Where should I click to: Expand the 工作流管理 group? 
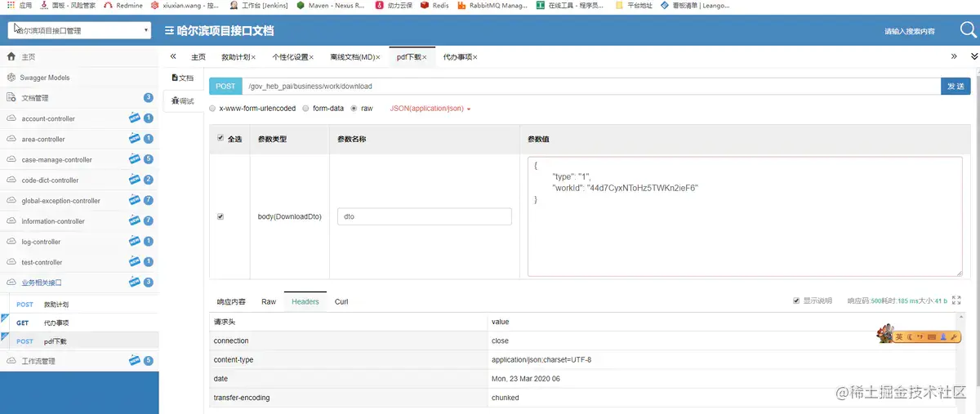click(79, 360)
